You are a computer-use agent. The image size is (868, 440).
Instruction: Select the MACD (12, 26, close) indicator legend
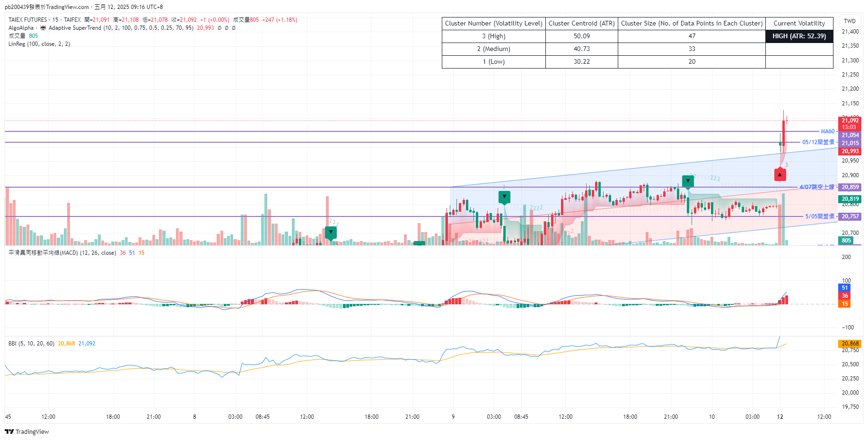tap(62, 253)
